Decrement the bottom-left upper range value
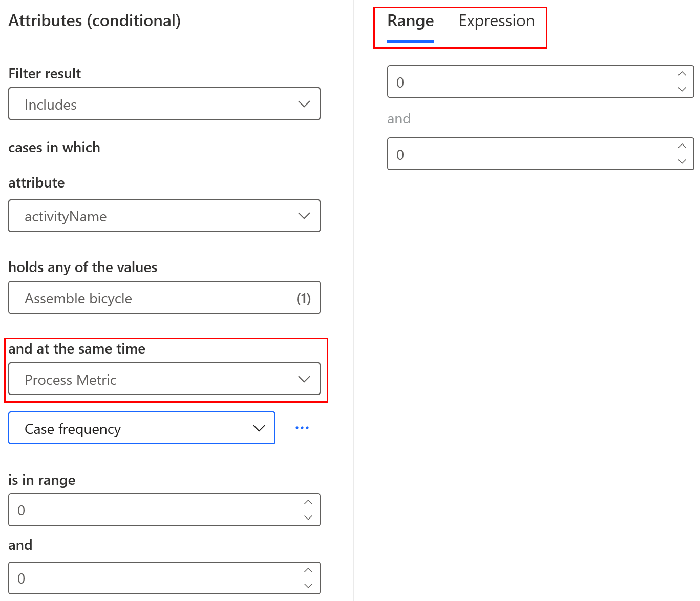This screenshot has height=601, width=700. pos(308,586)
